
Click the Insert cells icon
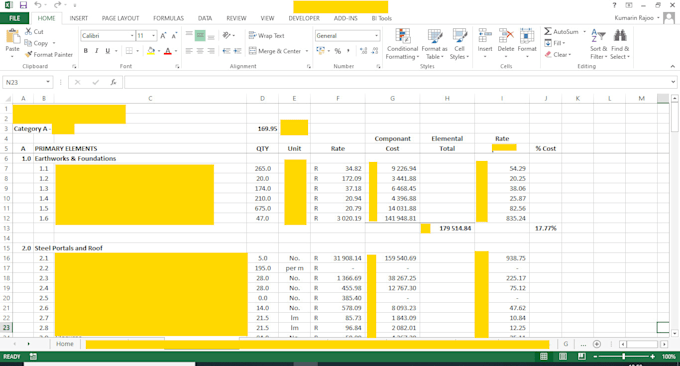[x=485, y=36]
